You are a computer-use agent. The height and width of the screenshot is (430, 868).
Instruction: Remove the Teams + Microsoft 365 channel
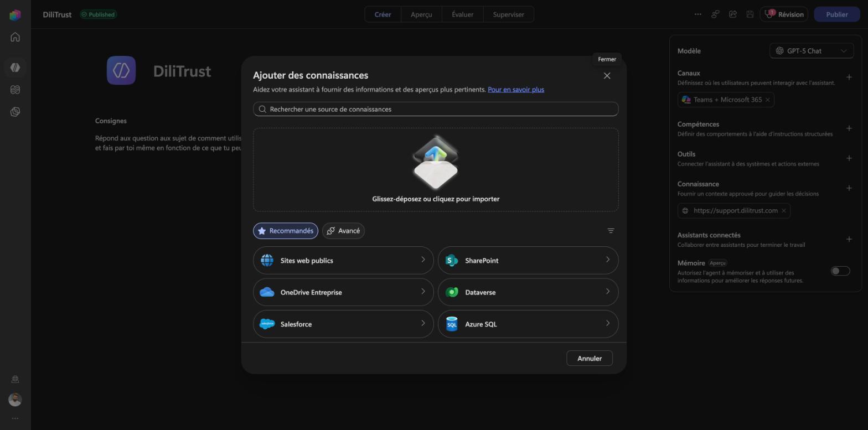(x=767, y=100)
